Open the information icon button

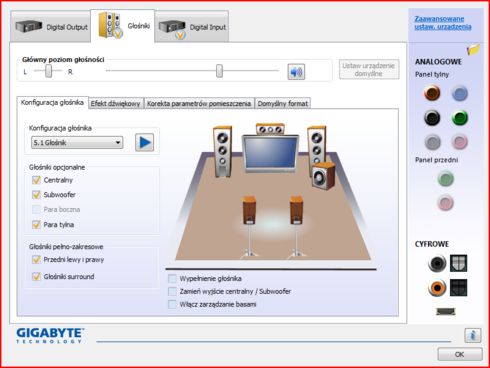click(x=472, y=335)
